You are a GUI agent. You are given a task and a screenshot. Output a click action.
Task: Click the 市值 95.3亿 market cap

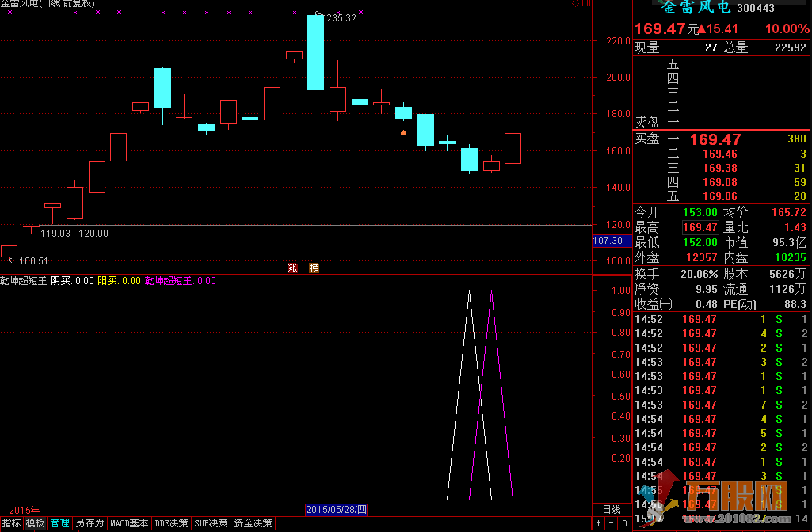click(790, 242)
